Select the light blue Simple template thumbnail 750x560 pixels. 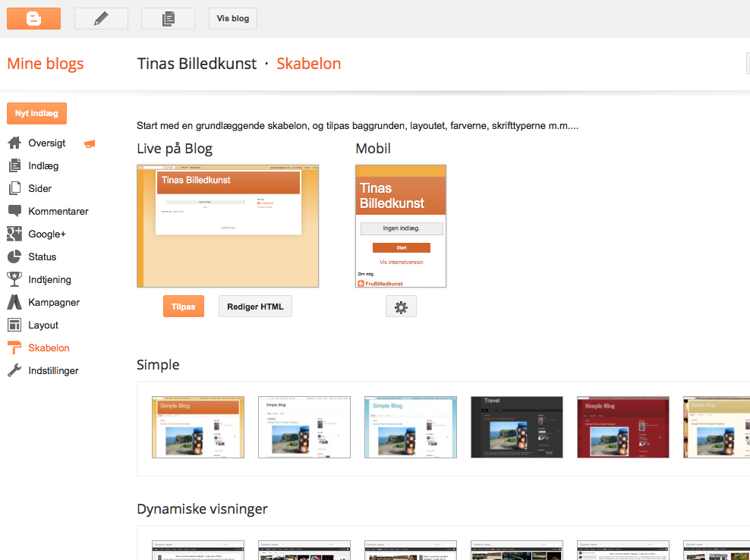pyautogui.click(x=411, y=427)
